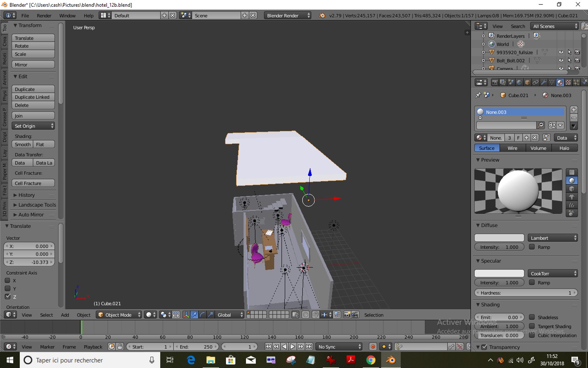Screen dimensions: 588x368
Task: Click the diffuse color swatch
Action: [499, 238]
